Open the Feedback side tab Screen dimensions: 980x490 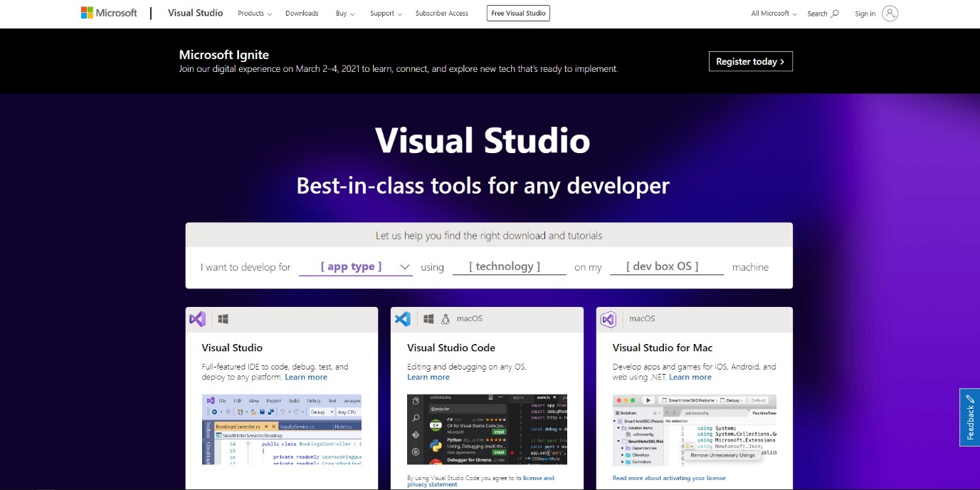click(969, 417)
